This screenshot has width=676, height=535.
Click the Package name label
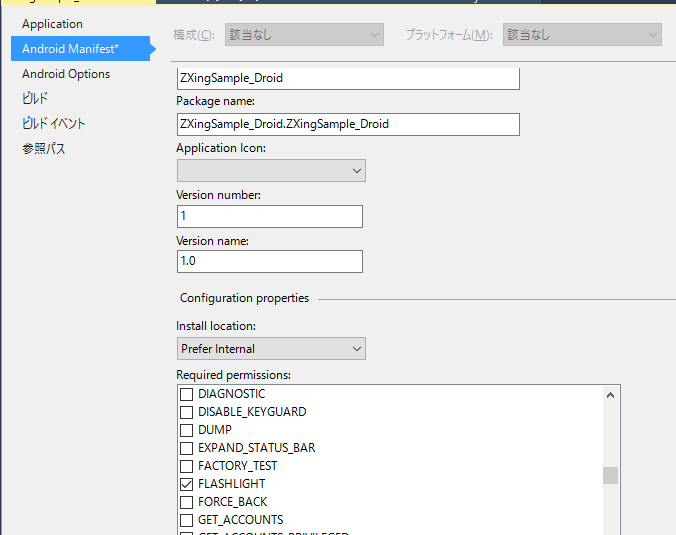(x=216, y=101)
